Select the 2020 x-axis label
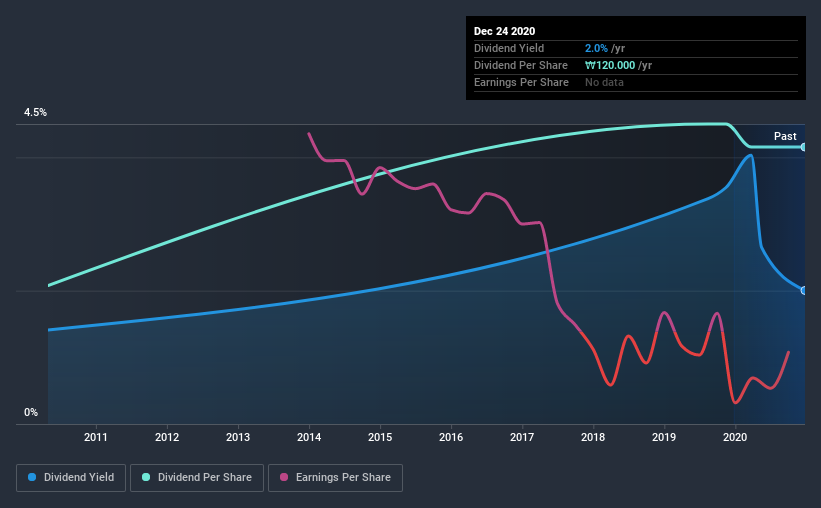Screen dimensions: 821x508 coord(735,437)
